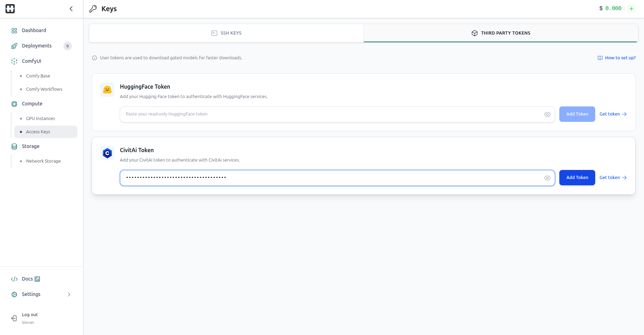Select the THIRD PARTY TOKENS tab

[x=501, y=33]
